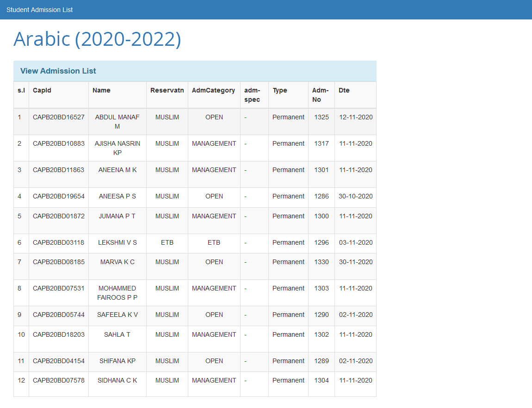Click ETB reservation cell for LEKSHMI V S
532x408 pixels.
pyautogui.click(x=167, y=242)
